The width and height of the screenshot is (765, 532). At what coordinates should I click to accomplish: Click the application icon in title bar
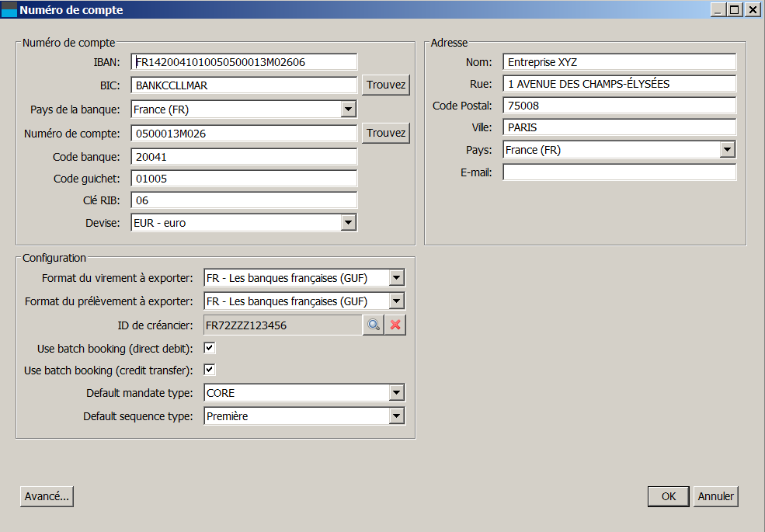coord(9,10)
